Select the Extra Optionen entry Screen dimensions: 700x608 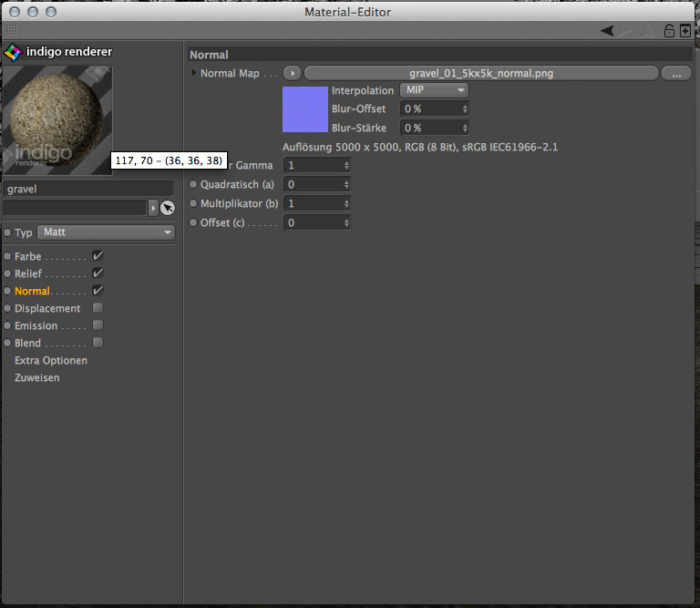click(x=51, y=360)
